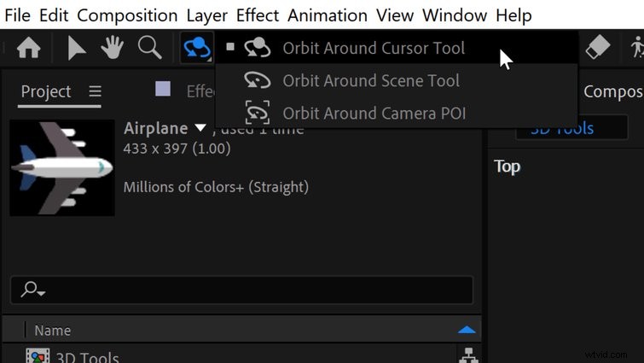Click the Home icon in toolbar
This screenshot has width=644, height=363.
coord(28,48)
